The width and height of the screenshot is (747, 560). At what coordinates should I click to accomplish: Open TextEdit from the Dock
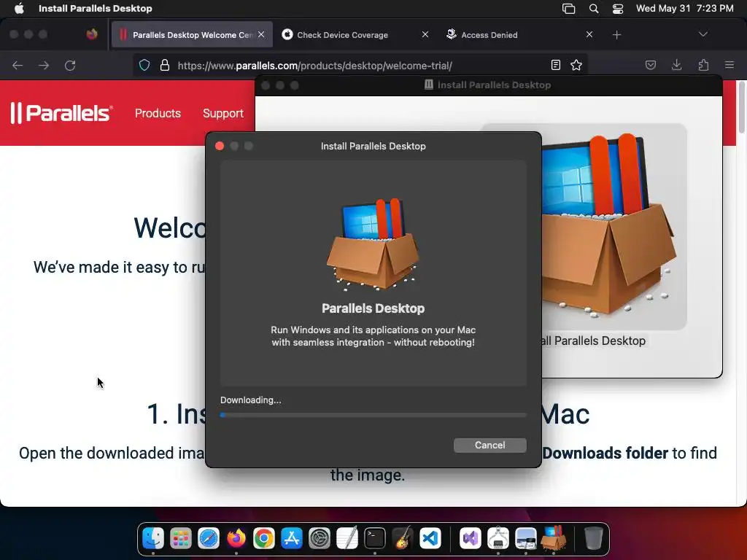click(347, 539)
